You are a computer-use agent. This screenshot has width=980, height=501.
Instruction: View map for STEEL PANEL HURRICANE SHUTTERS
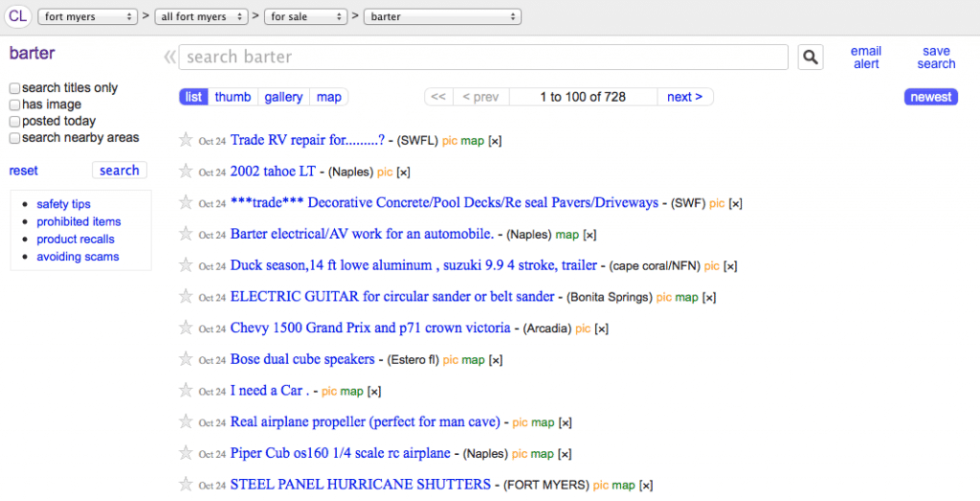[624, 486]
